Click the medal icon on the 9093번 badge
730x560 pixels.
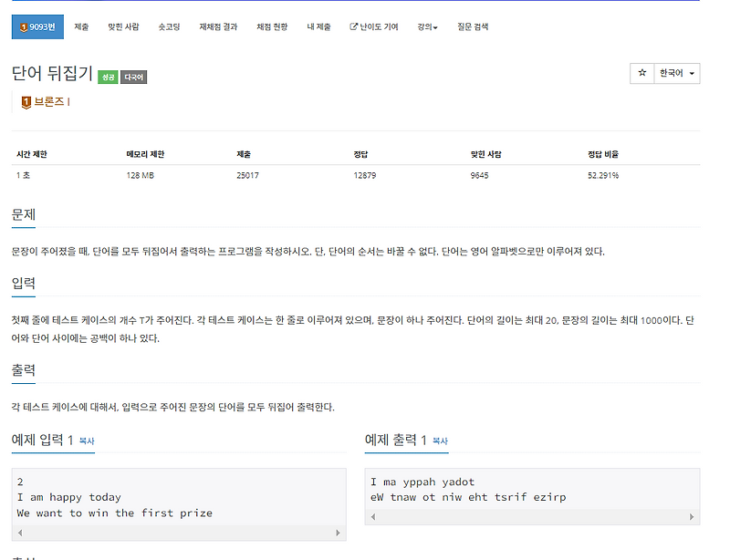pos(25,26)
